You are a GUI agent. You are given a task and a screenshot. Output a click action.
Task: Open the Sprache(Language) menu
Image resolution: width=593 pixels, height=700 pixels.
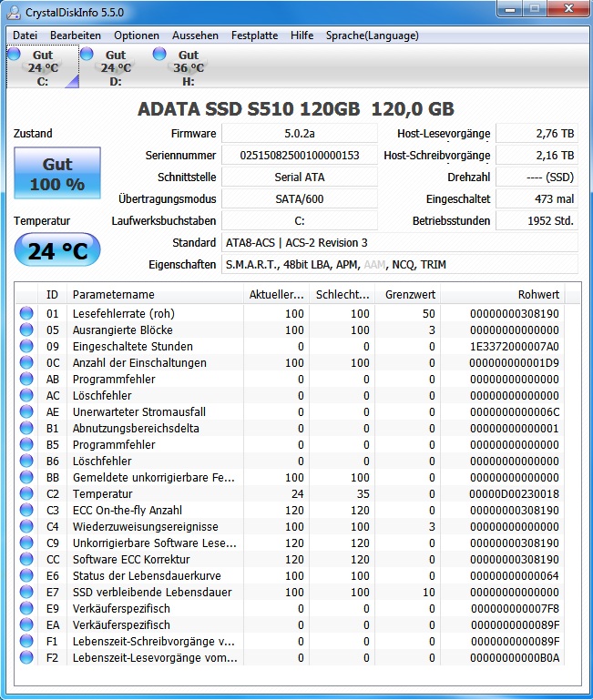373,36
